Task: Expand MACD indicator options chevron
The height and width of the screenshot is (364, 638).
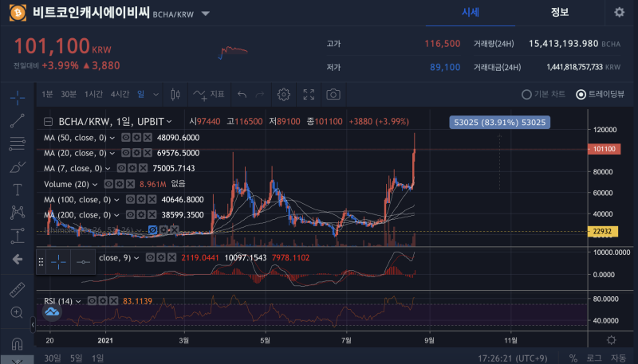Action: point(136,258)
